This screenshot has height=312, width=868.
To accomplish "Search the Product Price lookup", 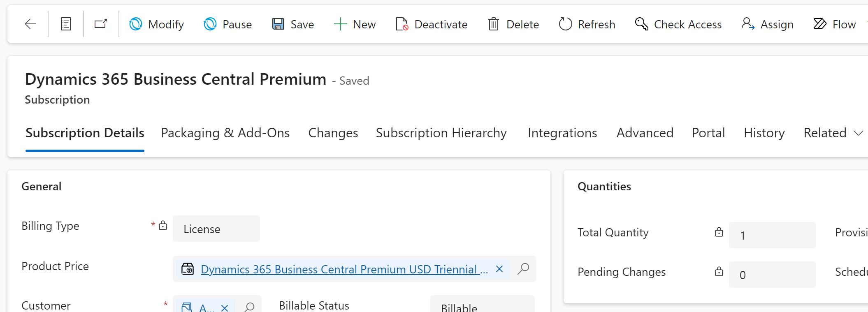I will 523,269.
